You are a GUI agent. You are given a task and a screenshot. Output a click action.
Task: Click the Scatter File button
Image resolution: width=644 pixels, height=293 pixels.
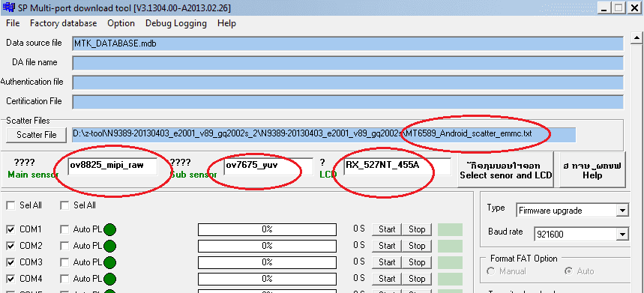point(37,135)
